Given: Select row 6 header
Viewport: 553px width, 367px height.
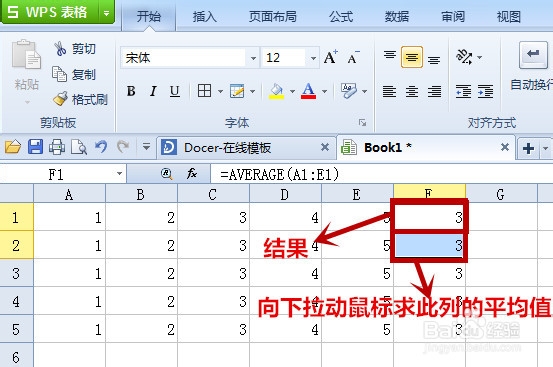Looking at the screenshot, I should (17, 356).
